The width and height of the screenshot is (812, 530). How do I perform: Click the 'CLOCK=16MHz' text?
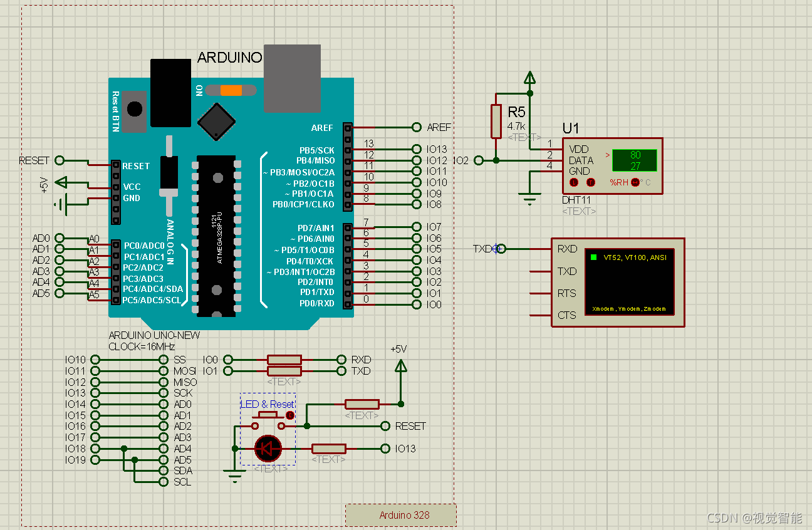point(142,346)
